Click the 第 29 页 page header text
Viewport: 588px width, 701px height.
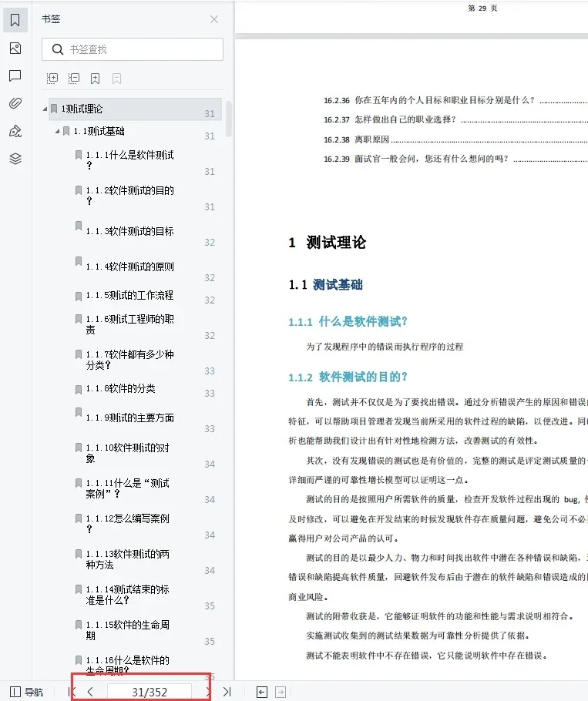[x=482, y=8]
